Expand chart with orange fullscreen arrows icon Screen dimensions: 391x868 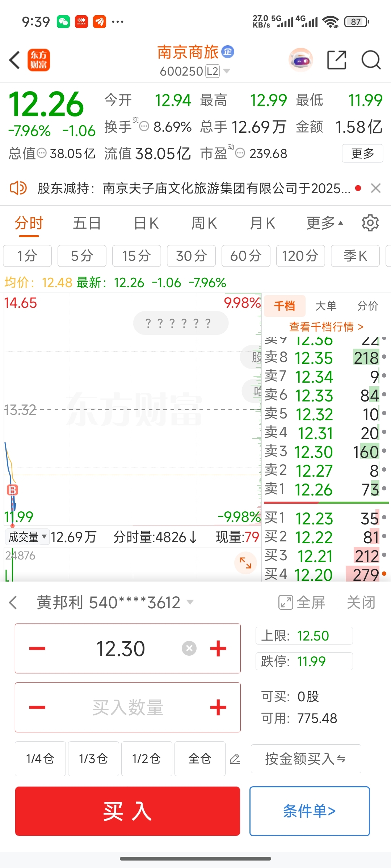coord(245,563)
